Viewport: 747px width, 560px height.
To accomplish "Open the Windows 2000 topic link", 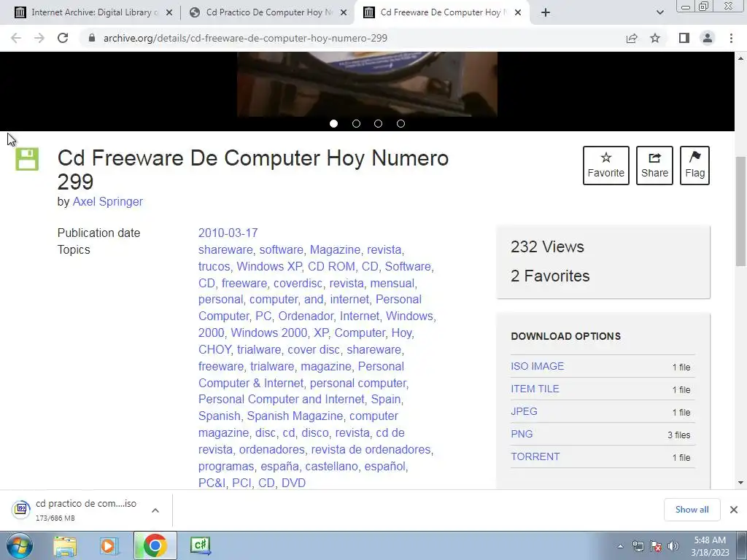I will point(268,332).
